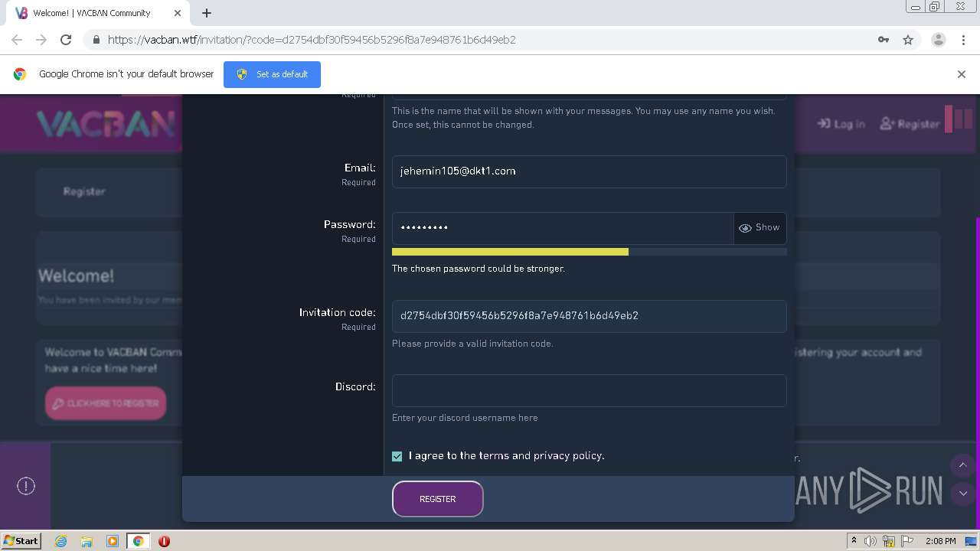Launch Internet Explorer from taskbar
Screen dimensions: 980x551
point(60,541)
